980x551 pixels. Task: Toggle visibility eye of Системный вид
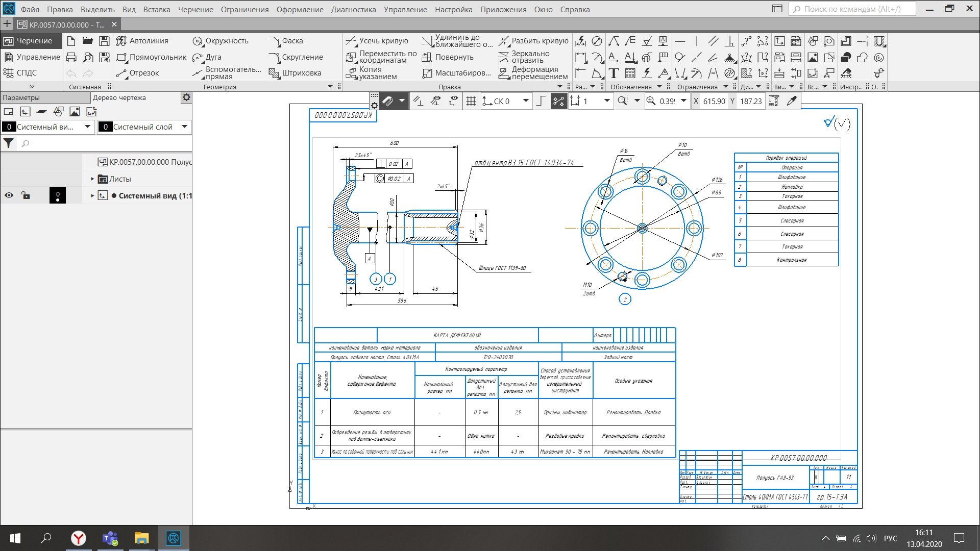click(9, 195)
